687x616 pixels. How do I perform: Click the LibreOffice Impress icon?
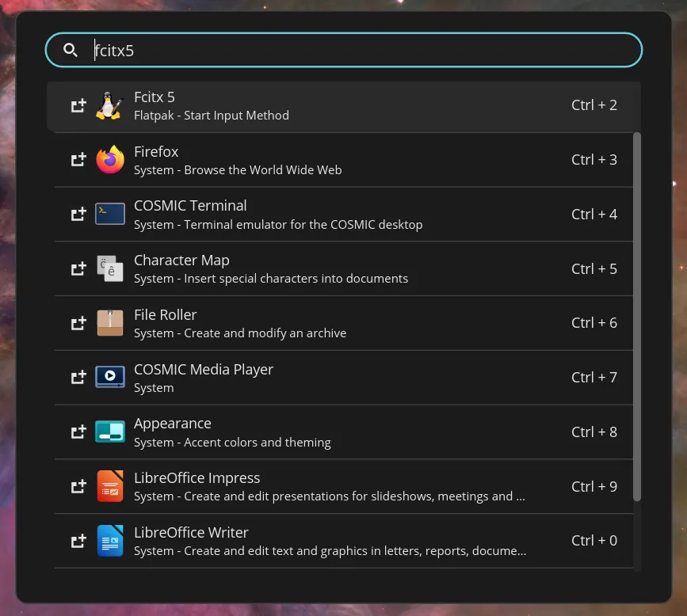110,486
